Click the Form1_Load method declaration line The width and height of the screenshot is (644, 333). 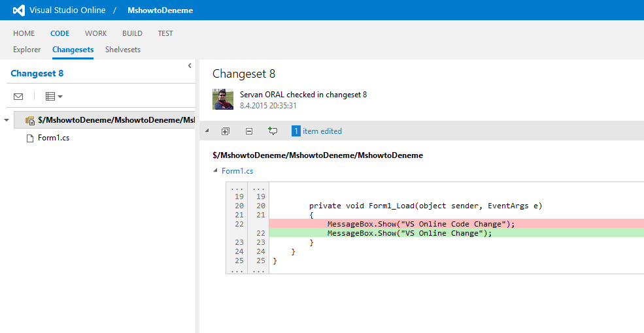426,206
